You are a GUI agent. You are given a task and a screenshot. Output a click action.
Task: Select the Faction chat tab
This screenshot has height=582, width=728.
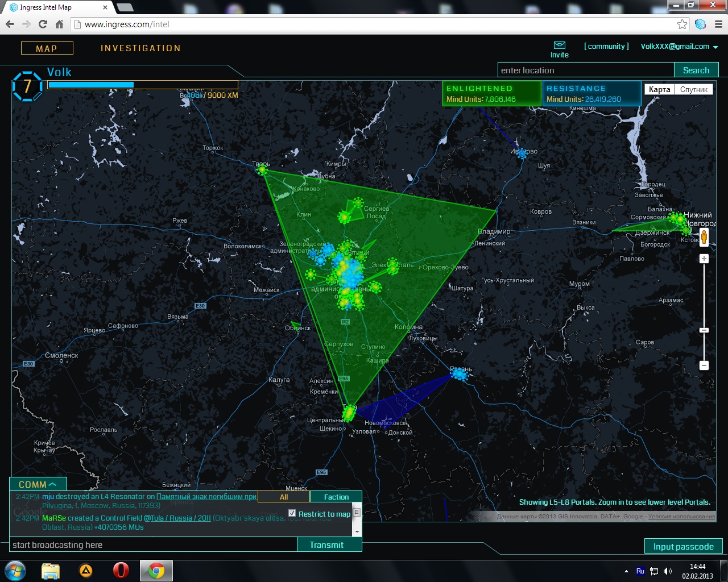pos(336,497)
